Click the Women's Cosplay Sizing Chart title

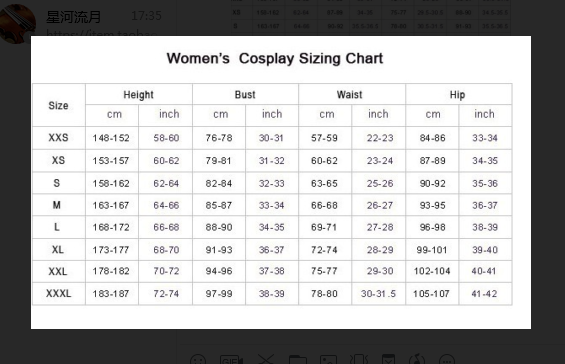click(x=275, y=58)
